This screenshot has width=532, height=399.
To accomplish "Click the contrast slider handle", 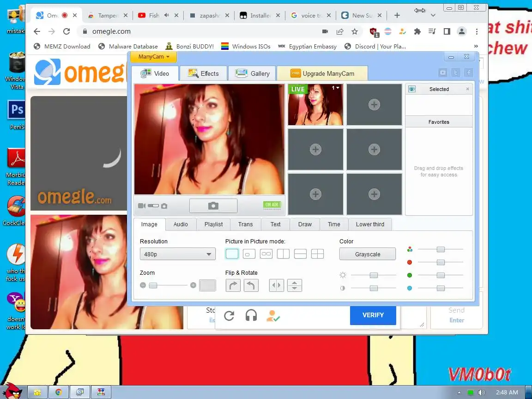I will click(x=374, y=288).
